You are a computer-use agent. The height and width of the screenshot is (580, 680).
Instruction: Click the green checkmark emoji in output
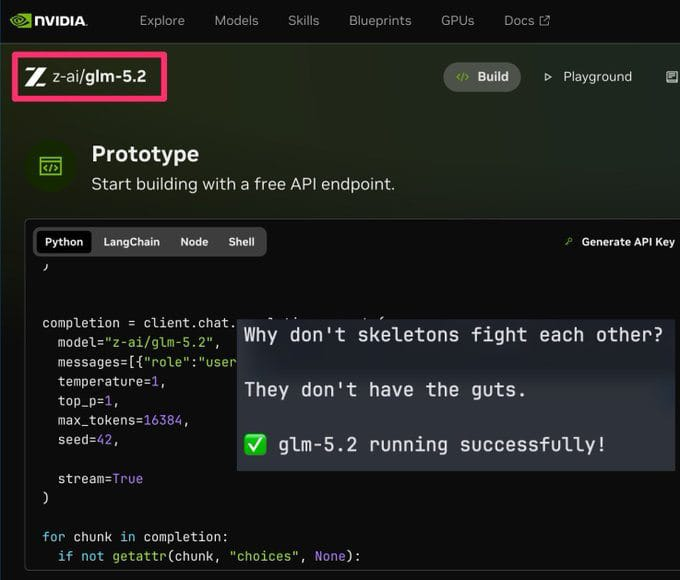point(255,445)
